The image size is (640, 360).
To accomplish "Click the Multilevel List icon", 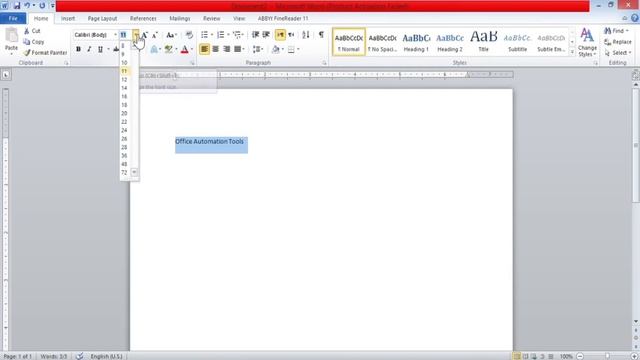I will 237,35.
